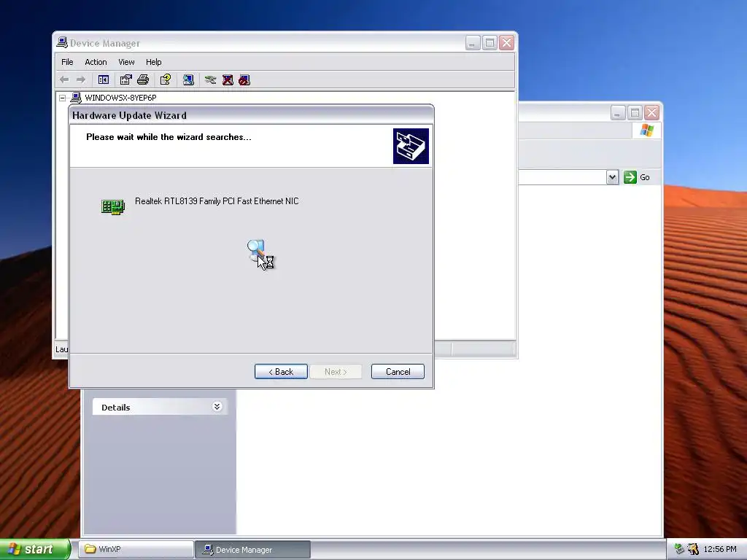Maximize the Device Manager window
Image resolution: width=747 pixels, height=560 pixels.
(489, 43)
